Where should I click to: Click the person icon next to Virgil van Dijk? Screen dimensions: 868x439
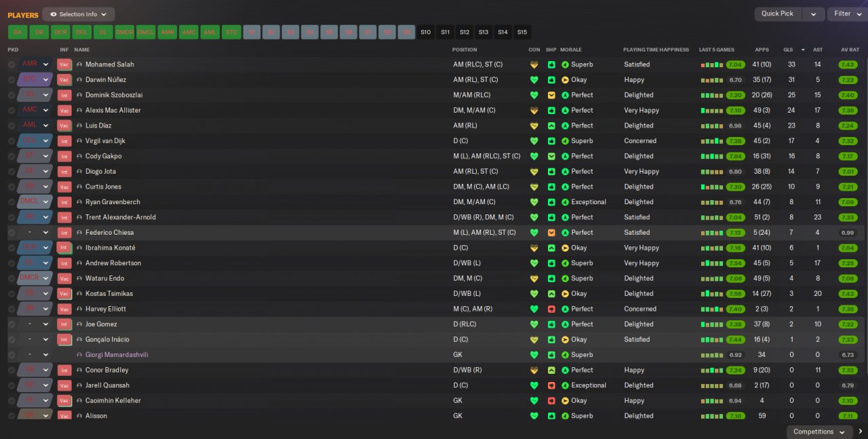pyautogui.click(x=79, y=141)
